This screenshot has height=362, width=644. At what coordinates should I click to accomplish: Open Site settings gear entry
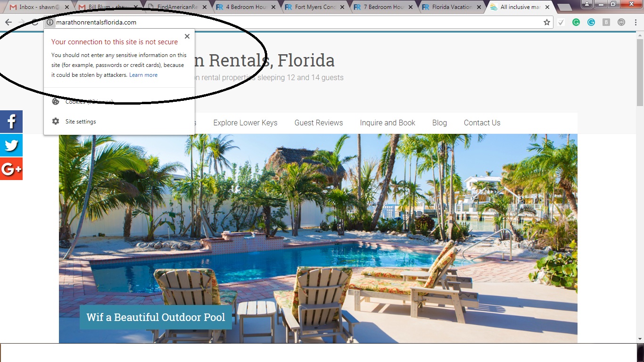tap(81, 122)
